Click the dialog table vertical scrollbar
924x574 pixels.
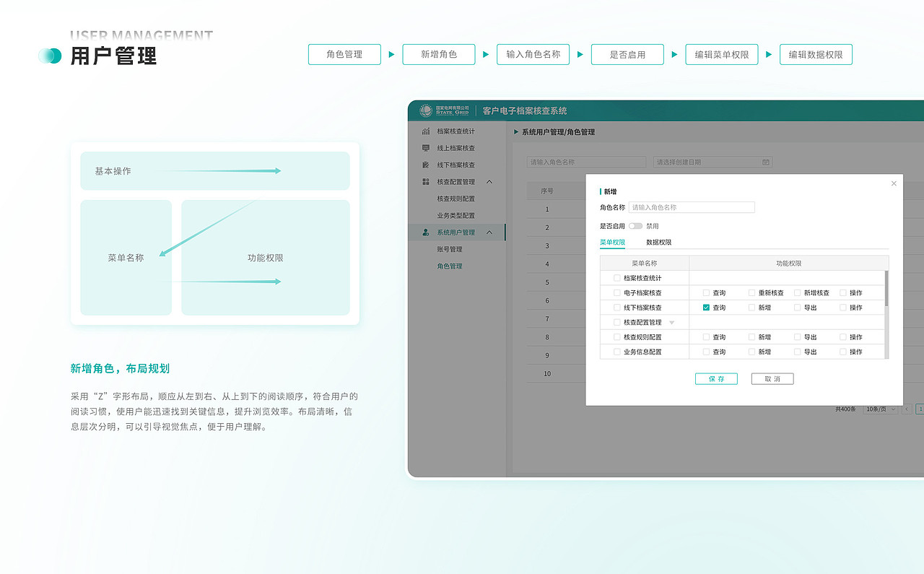[x=886, y=288]
